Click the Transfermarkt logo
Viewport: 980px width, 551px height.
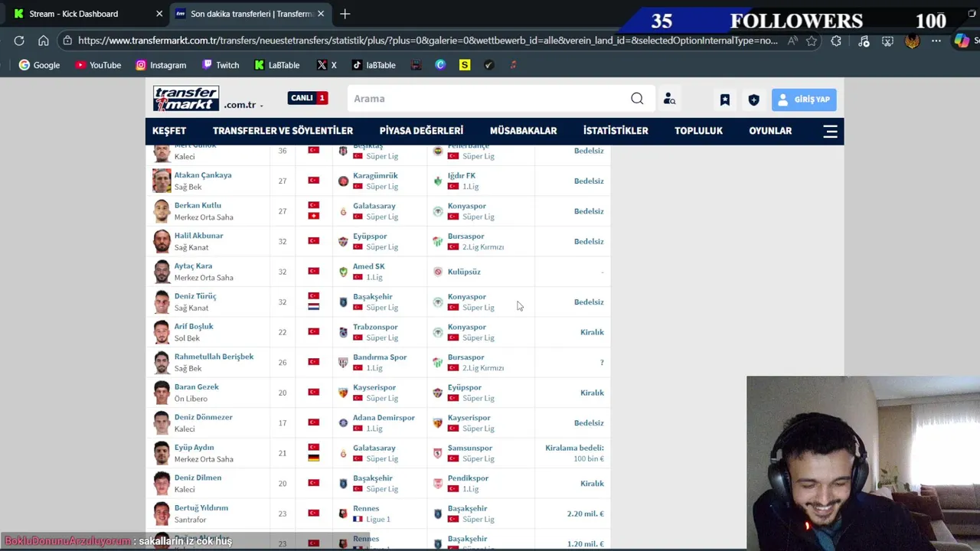coord(186,99)
